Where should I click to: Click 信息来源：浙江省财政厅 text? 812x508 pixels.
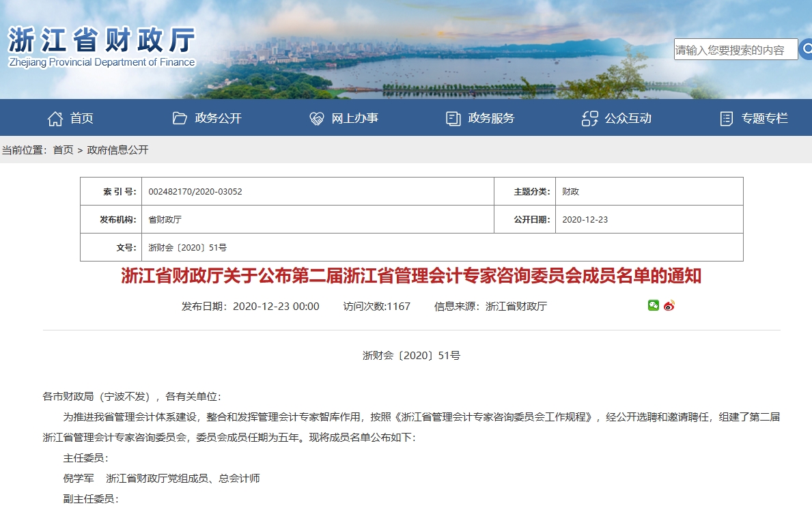click(490, 307)
